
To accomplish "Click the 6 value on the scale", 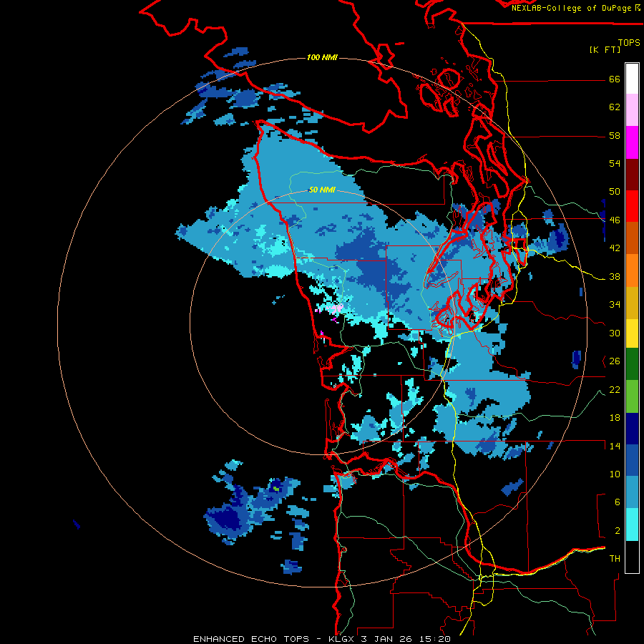I will [618, 502].
